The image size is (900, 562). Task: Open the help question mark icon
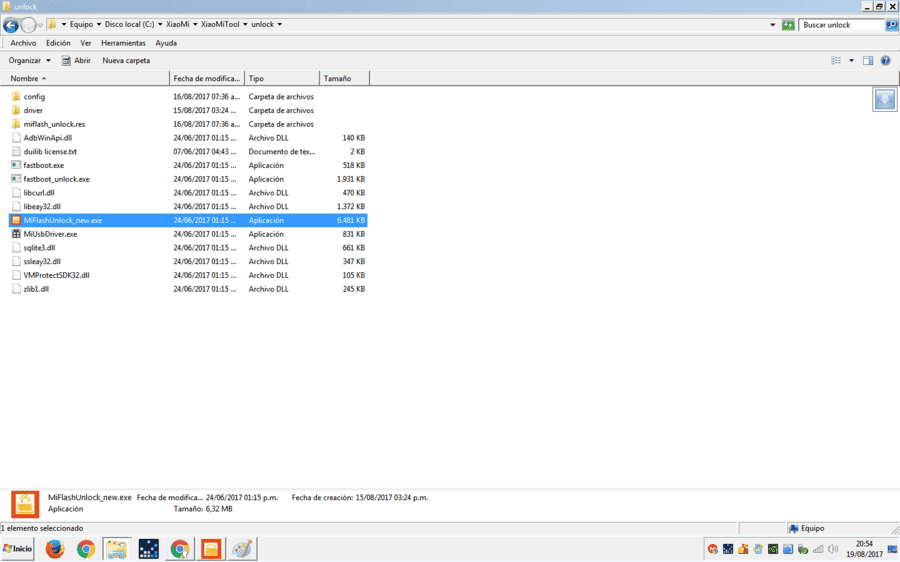(x=886, y=60)
